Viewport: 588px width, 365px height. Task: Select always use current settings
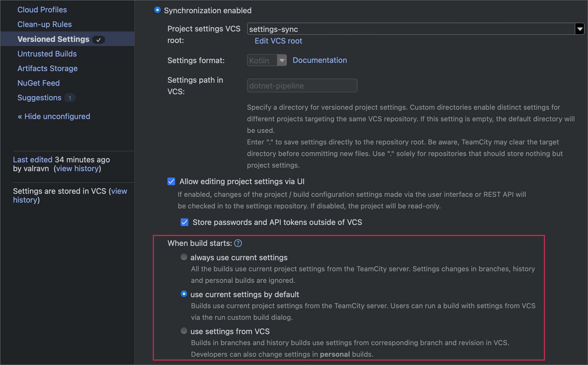[x=184, y=257]
